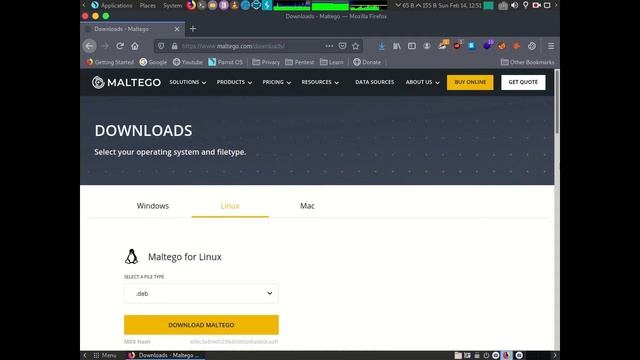Click the Buy Online button

tap(470, 82)
